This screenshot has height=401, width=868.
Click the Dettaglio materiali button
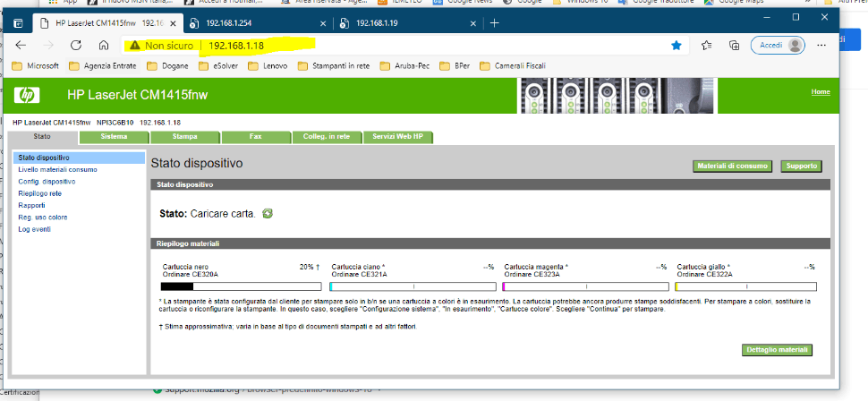[x=778, y=350]
